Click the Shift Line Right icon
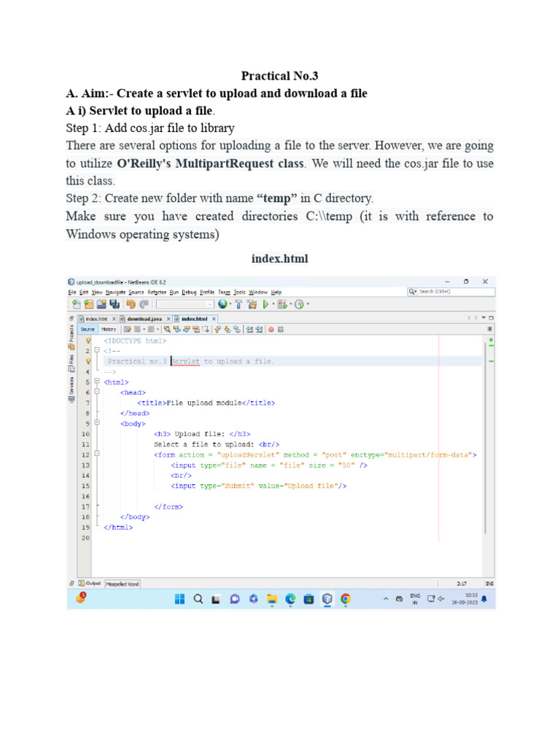560x747 pixels. point(259,329)
